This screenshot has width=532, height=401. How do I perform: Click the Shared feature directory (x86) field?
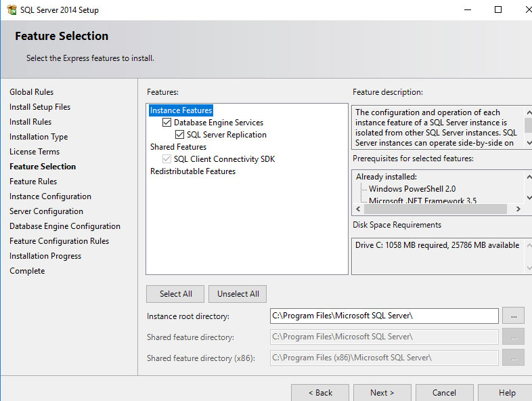(x=384, y=358)
